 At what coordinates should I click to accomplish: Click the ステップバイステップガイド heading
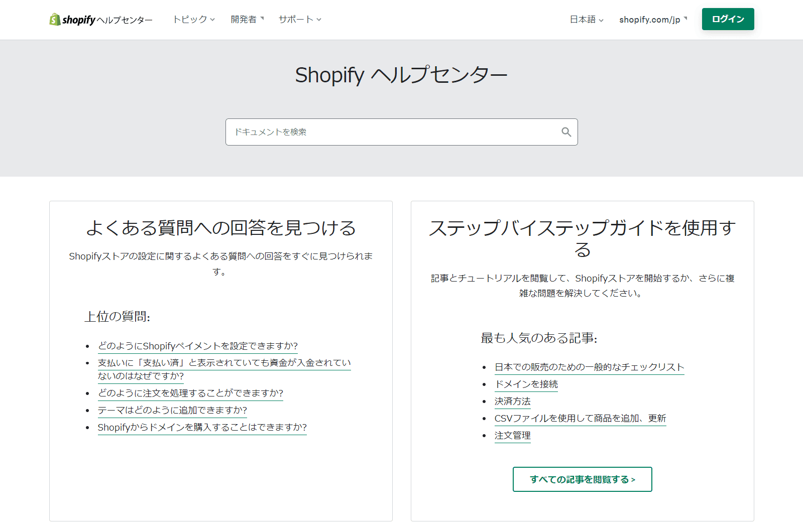click(x=583, y=238)
